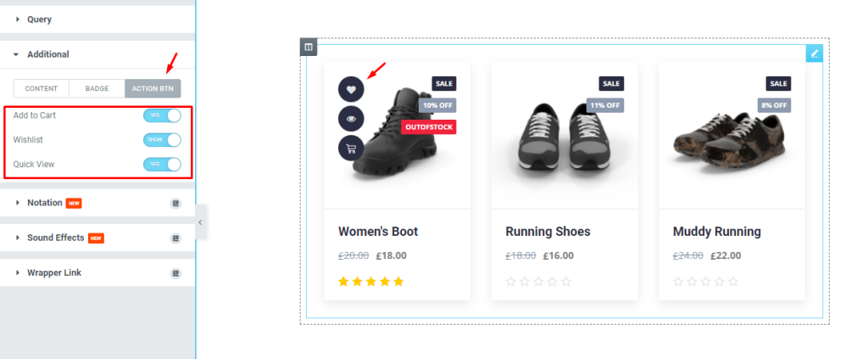Viewport: 868px width, 359px height.
Task: Disable the Add to Cart toggle
Action: click(162, 115)
